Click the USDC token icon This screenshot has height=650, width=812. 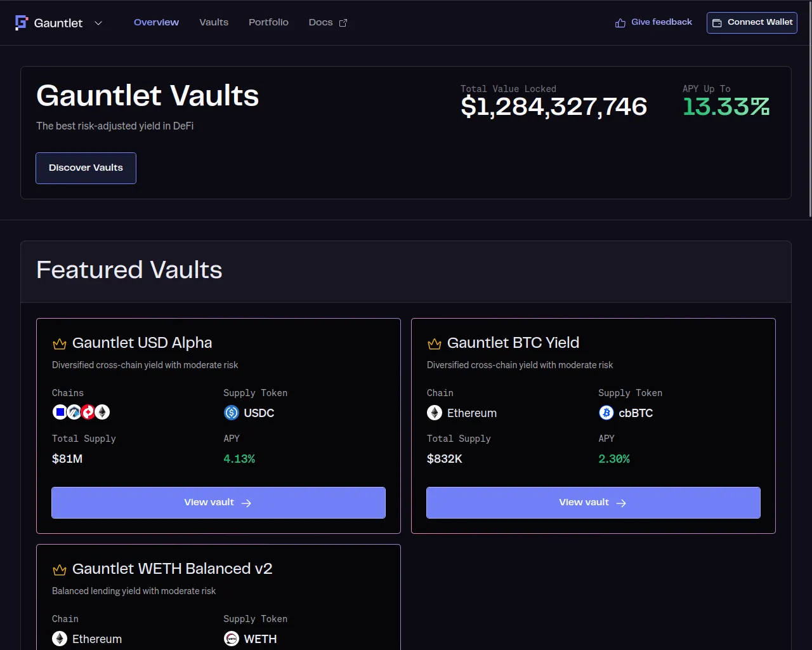[232, 413]
